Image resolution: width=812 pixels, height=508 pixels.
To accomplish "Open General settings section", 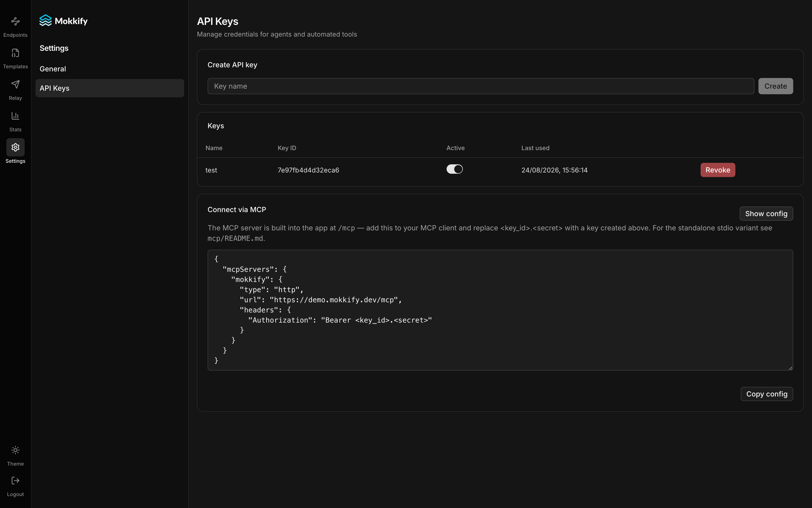I will point(110,69).
